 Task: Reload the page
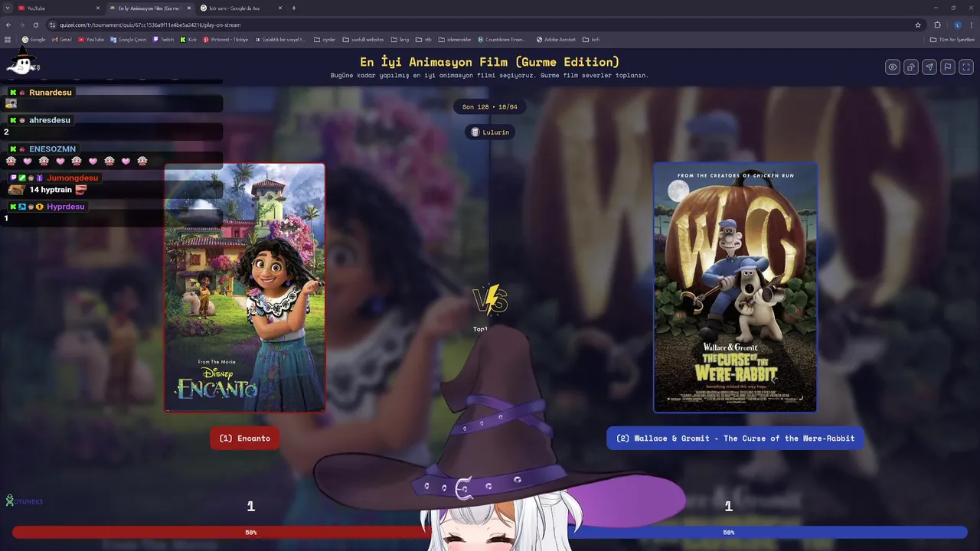point(35,24)
